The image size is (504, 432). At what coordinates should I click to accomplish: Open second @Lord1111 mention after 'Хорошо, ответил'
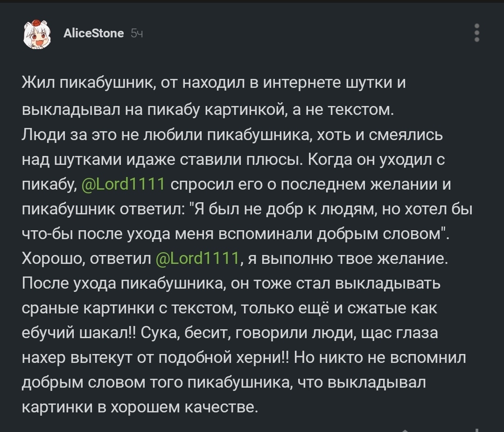(x=197, y=258)
